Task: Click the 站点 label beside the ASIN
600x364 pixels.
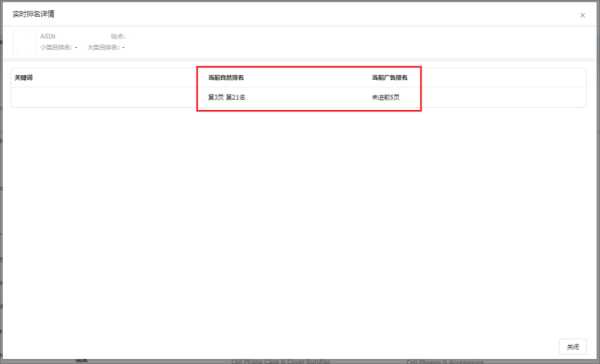Action: tap(118, 36)
